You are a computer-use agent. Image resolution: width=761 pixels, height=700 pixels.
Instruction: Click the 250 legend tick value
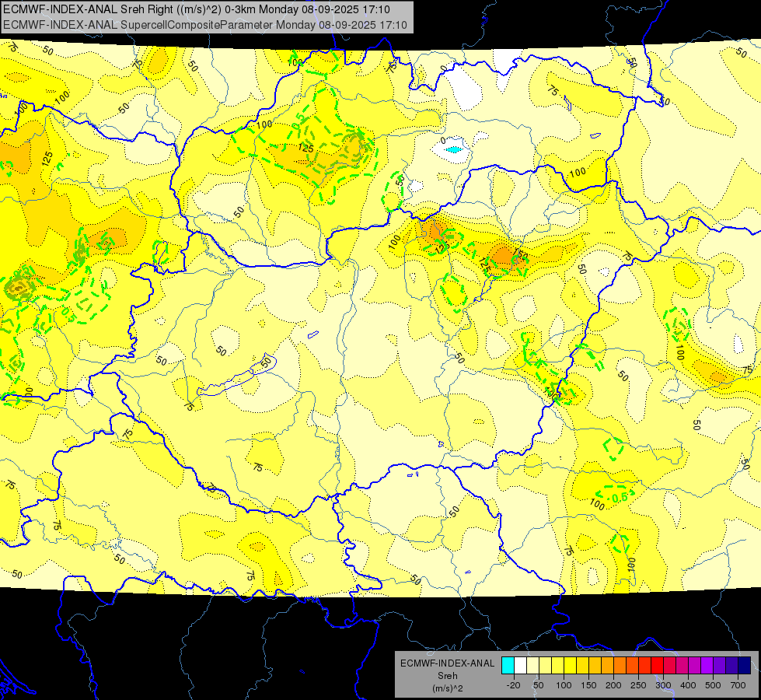click(638, 685)
